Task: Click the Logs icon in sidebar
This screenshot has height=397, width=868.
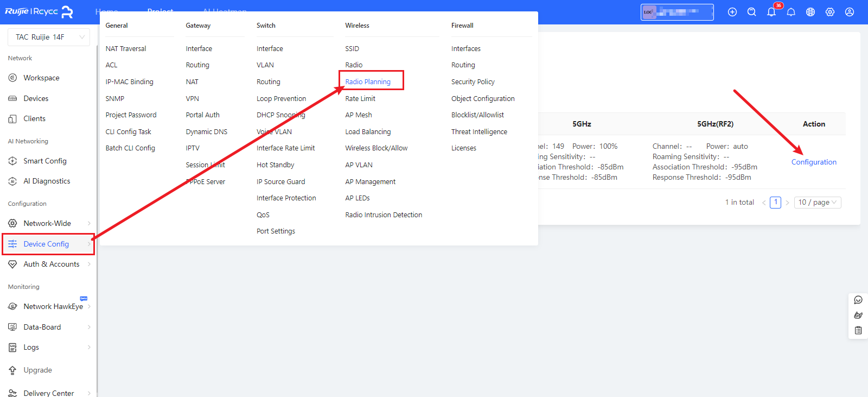Action: pyautogui.click(x=12, y=347)
